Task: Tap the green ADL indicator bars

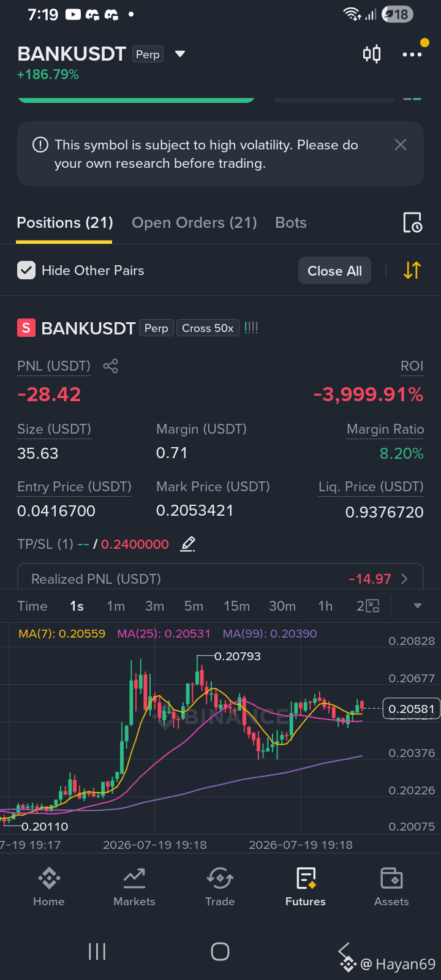Action: point(251,328)
